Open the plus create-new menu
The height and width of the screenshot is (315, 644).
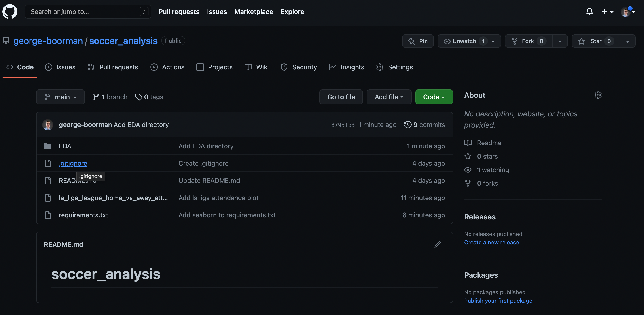click(607, 11)
